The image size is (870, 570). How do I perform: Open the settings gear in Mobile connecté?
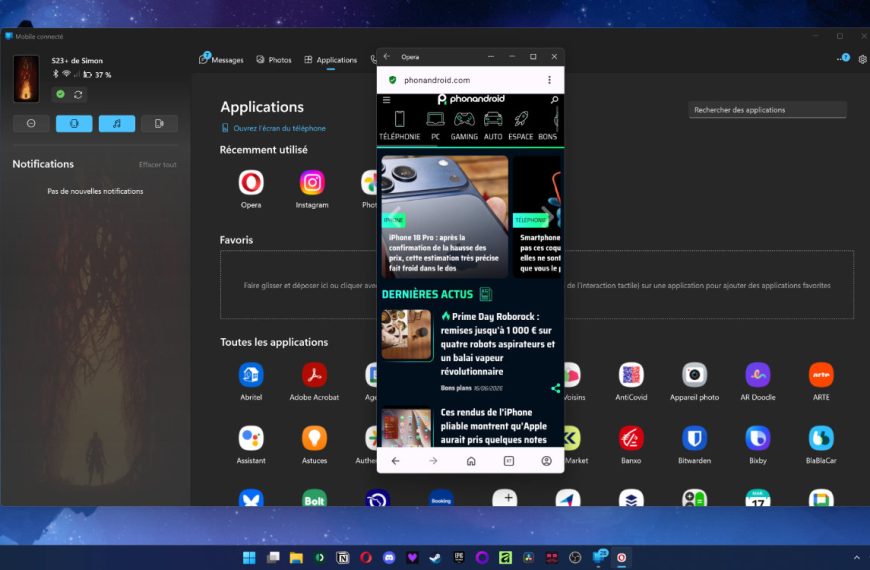tap(862, 59)
